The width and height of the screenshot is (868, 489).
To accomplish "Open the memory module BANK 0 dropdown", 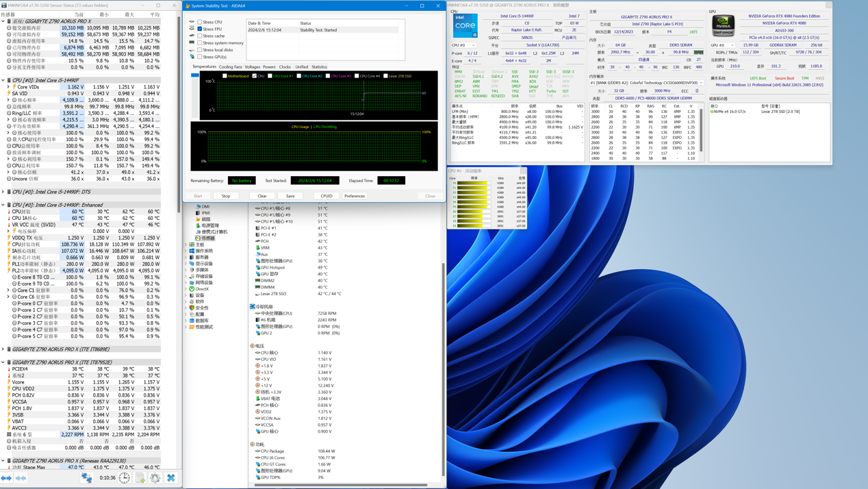I will click(647, 83).
